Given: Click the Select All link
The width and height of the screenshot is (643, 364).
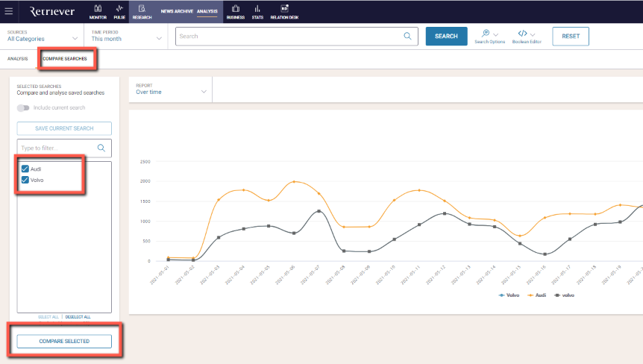Looking at the screenshot, I should 48,317.
